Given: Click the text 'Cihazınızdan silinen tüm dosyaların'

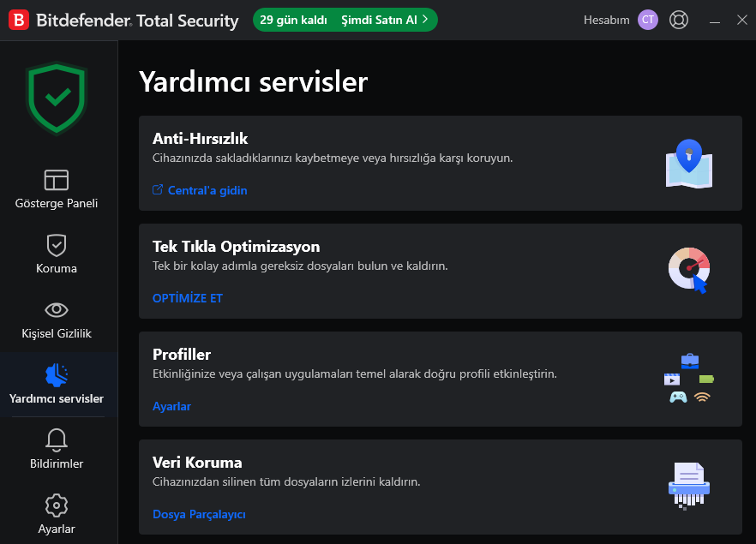Looking at the screenshot, I should point(245,481).
